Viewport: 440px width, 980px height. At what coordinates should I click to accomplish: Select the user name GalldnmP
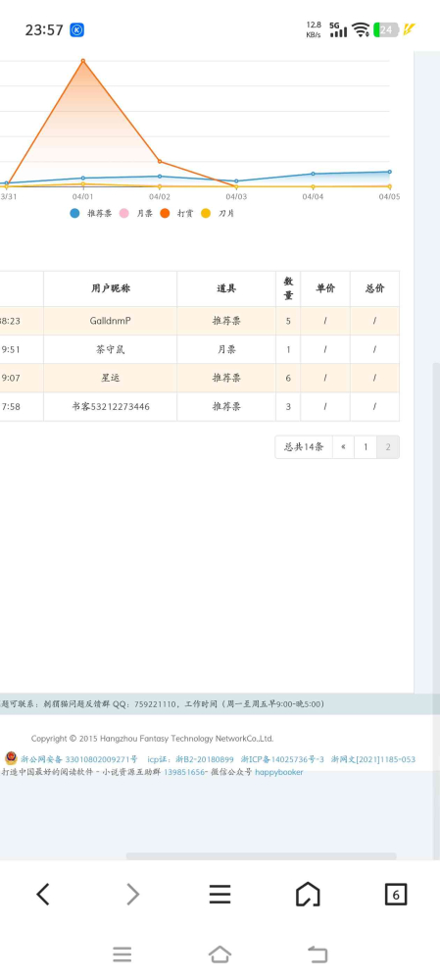[x=111, y=321]
